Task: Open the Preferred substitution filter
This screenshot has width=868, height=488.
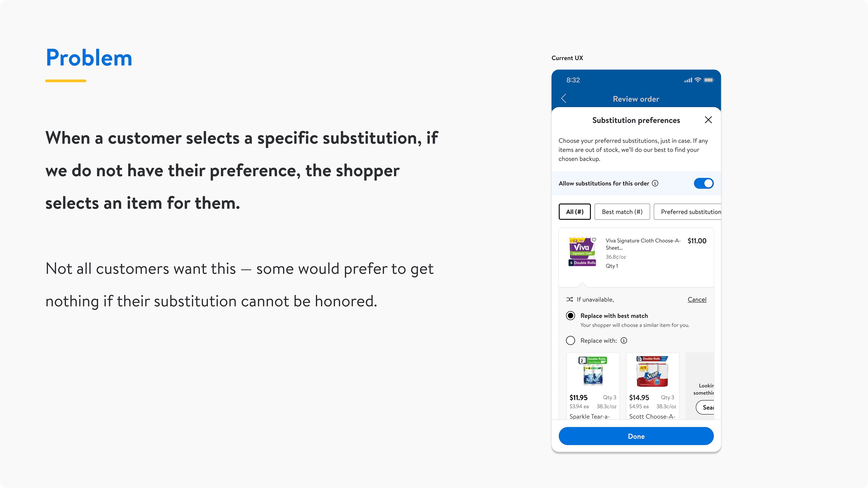Action: pos(687,211)
